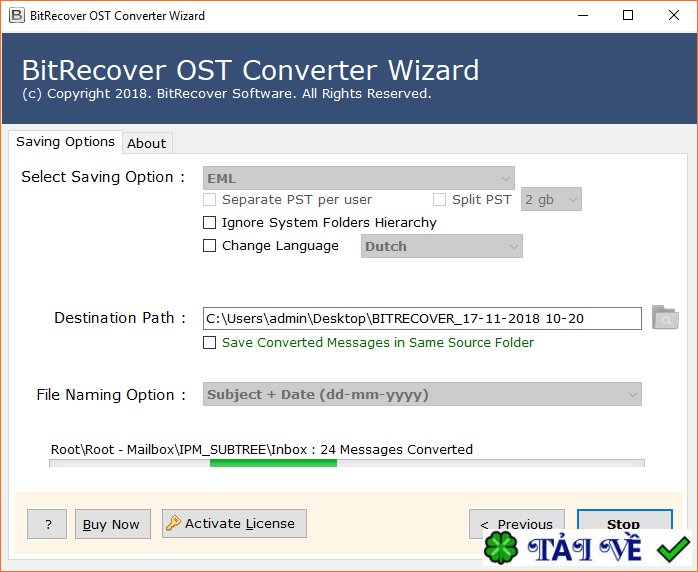Screen dimensions: 698x572
Task: Switch to the Saving Options tab
Action: pyautogui.click(x=65, y=142)
